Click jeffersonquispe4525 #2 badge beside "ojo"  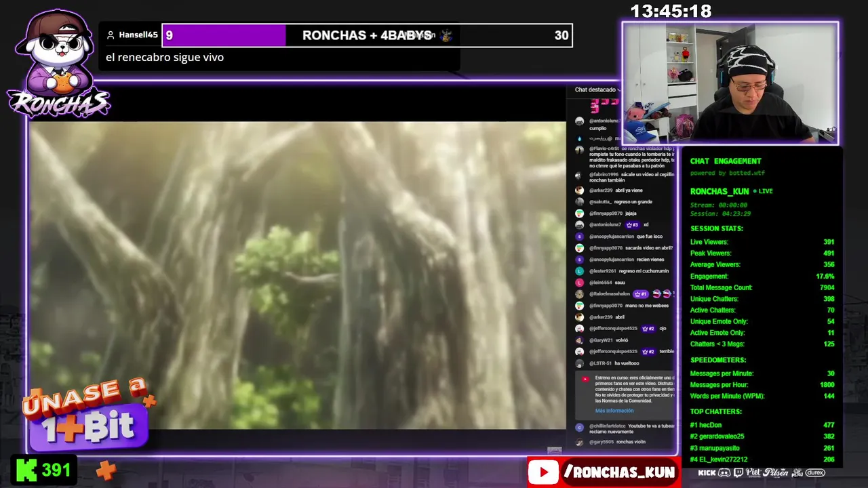coord(648,329)
